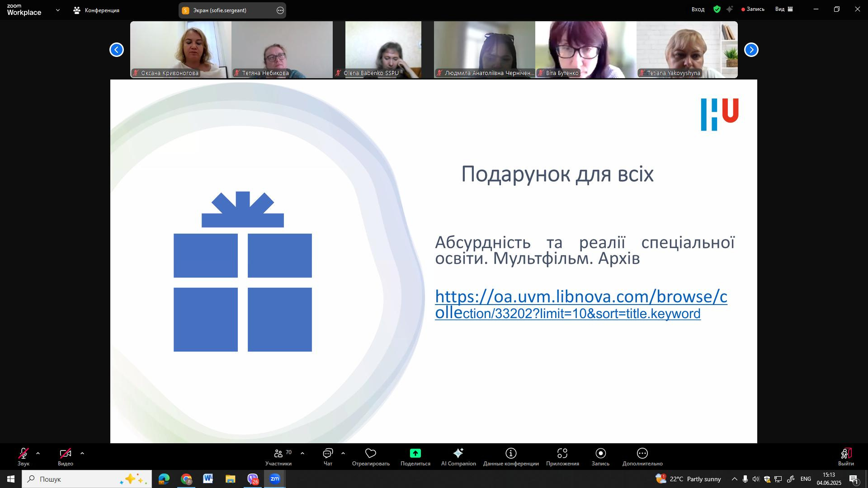
Task: Open File Explorer from taskbar
Action: (230, 479)
